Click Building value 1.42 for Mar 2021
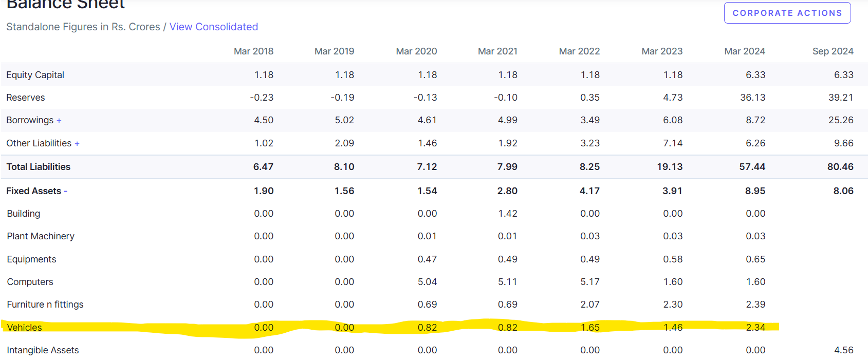Screen dimensions: 868x361 pos(508,214)
